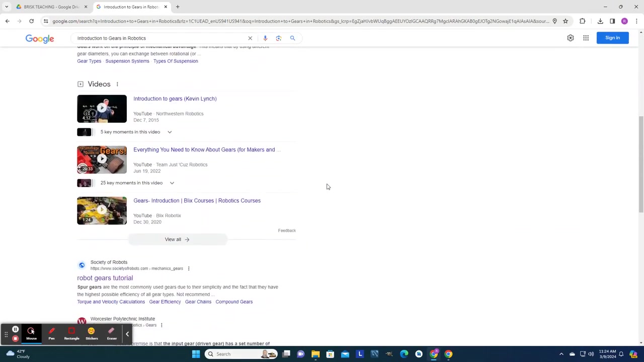Viewport: 644px width, 362px height.
Task: Open Gear Chains sitelink
Action: (198, 302)
